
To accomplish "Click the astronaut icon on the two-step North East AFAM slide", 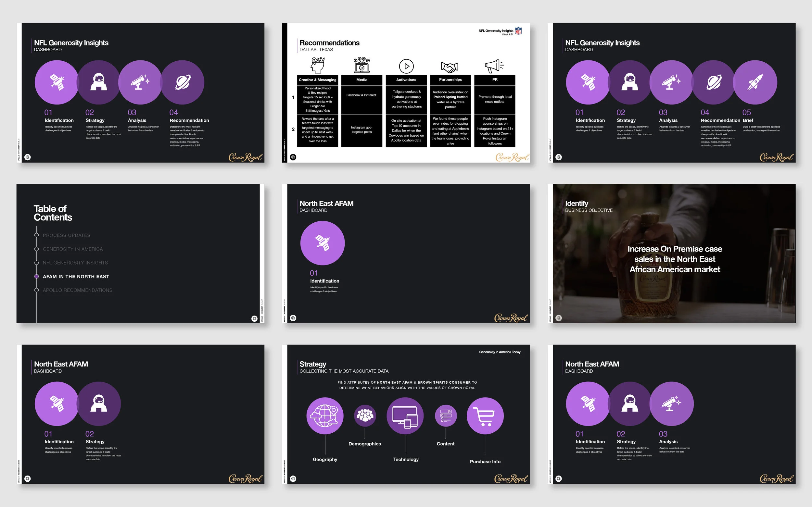I will pos(99,404).
